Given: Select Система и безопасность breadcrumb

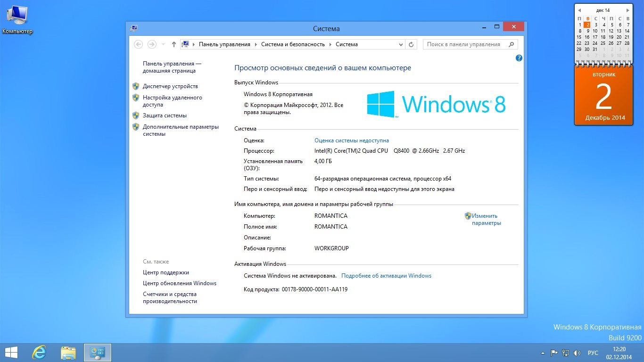Looking at the screenshot, I should (293, 44).
